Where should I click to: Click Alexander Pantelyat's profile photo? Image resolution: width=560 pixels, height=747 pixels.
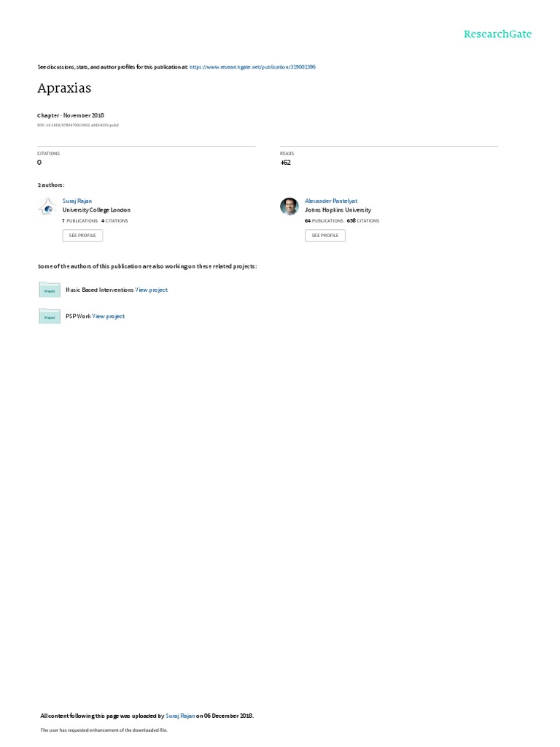coord(289,206)
